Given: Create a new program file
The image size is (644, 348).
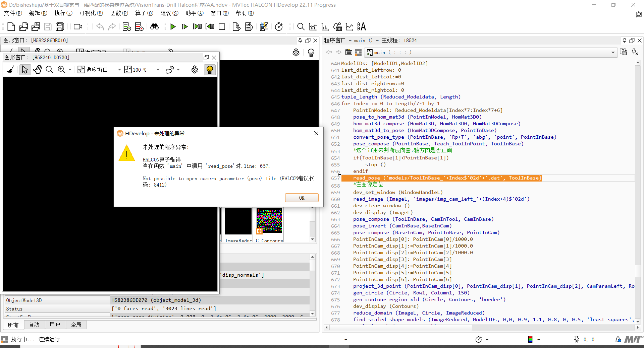Looking at the screenshot, I should click(11, 27).
